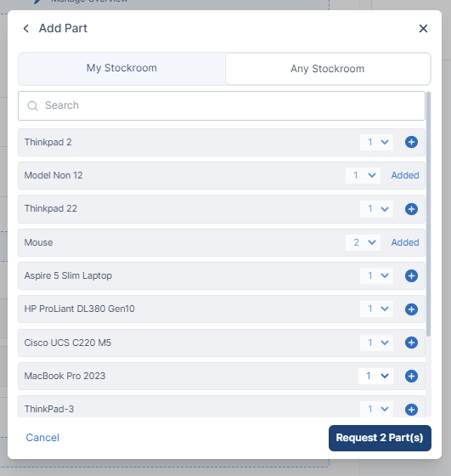This screenshot has width=451, height=476.
Task: Add MacBook Pro 2023 plus icon
Action: pyautogui.click(x=411, y=376)
